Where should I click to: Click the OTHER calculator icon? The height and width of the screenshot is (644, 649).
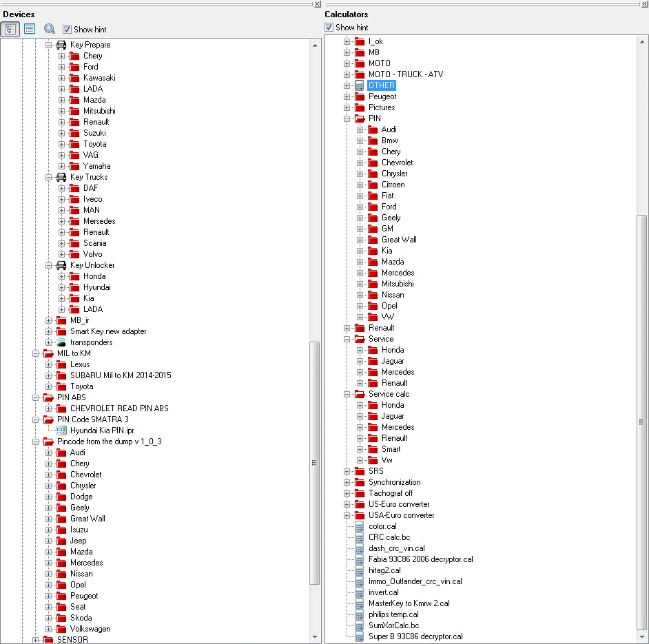pyautogui.click(x=359, y=85)
